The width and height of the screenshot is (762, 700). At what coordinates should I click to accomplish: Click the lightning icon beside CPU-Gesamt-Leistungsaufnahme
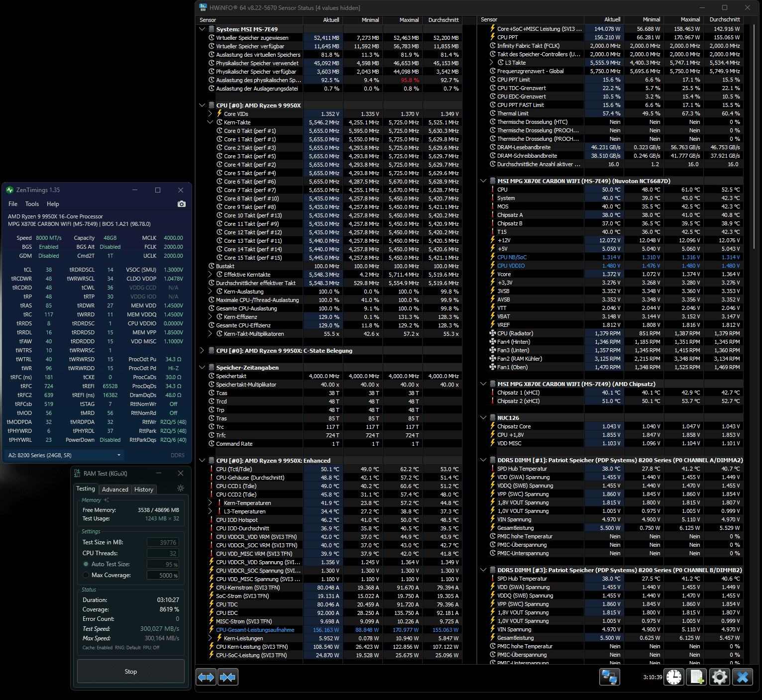(x=212, y=630)
